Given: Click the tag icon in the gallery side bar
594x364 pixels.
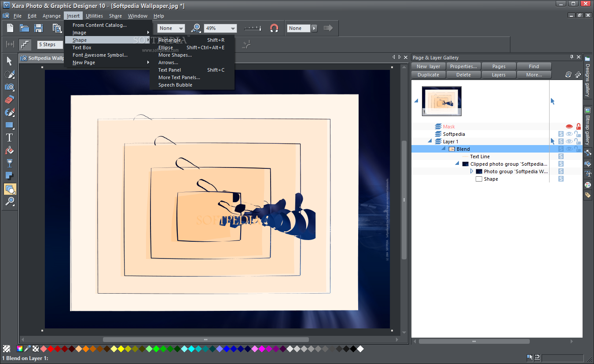Looking at the screenshot, I should click(x=588, y=195).
